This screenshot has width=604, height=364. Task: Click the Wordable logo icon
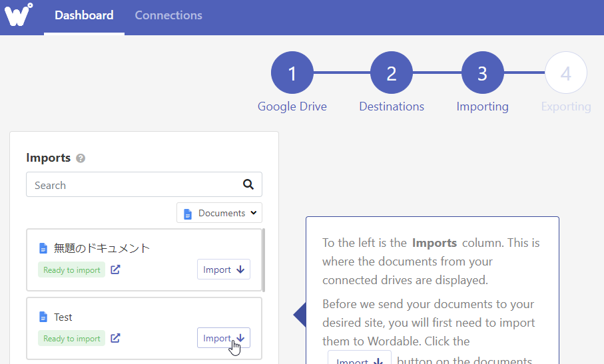[19, 15]
